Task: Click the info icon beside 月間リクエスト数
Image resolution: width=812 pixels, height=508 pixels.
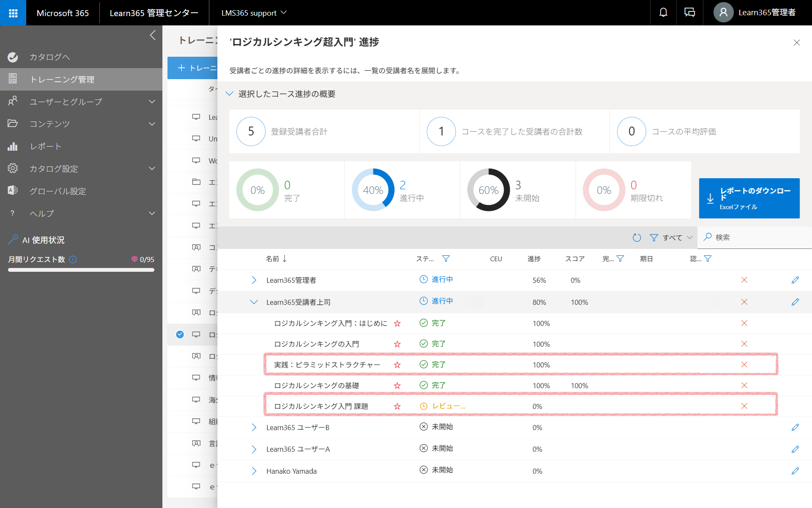Action: 73,260
